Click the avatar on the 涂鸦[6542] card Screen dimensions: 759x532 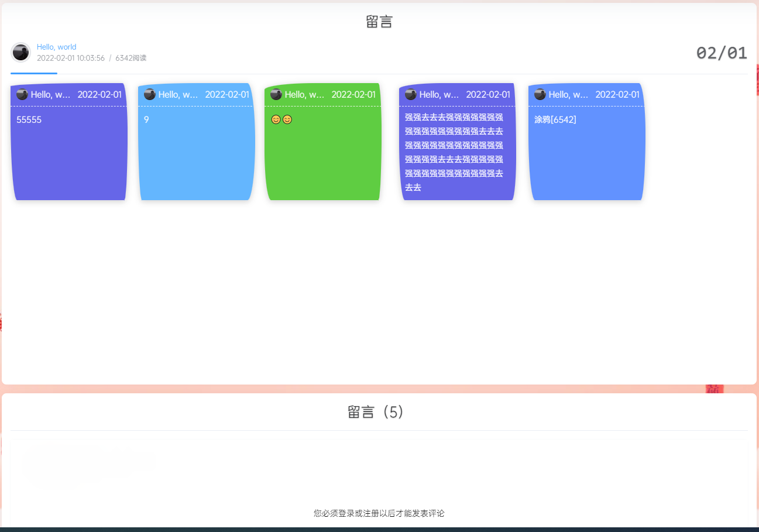point(539,94)
